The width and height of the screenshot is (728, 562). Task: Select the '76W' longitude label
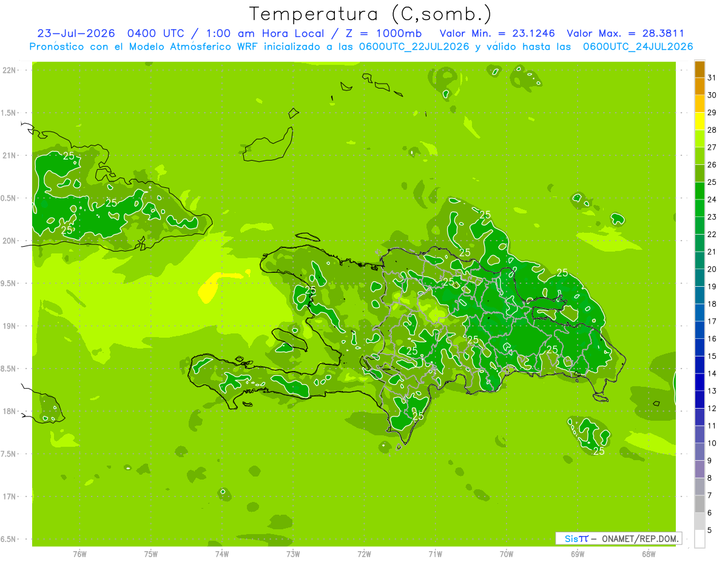point(79,554)
